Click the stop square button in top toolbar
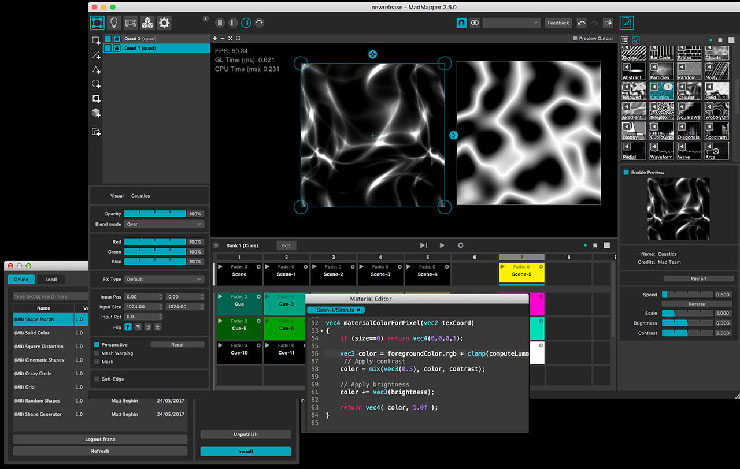740x469 pixels. click(x=220, y=23)
